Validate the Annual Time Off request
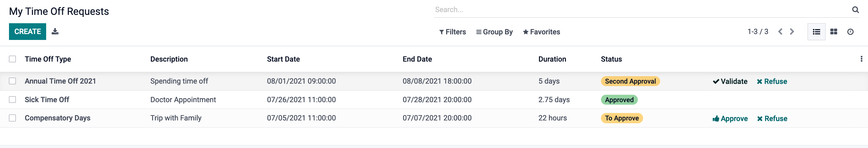 pos(730,81)
